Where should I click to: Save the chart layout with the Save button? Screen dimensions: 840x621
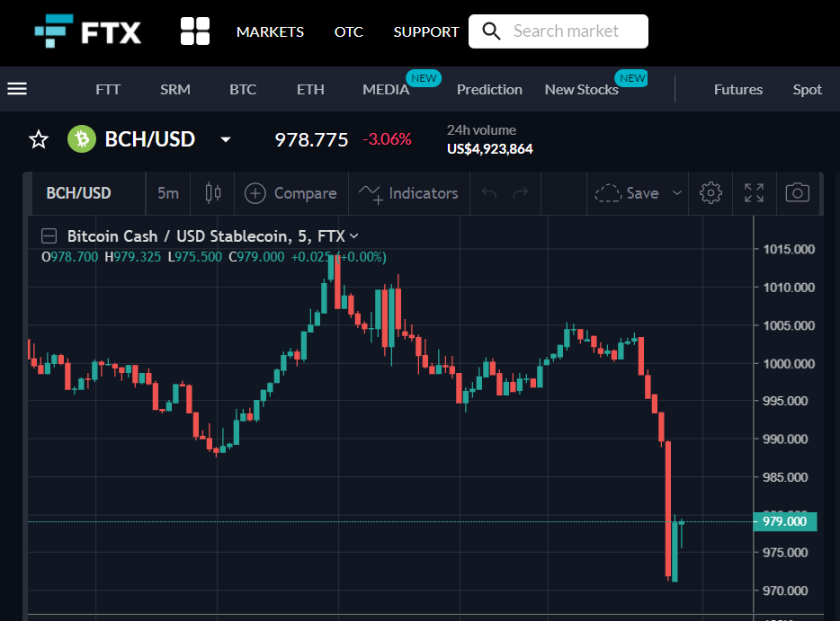click(627, 193)
